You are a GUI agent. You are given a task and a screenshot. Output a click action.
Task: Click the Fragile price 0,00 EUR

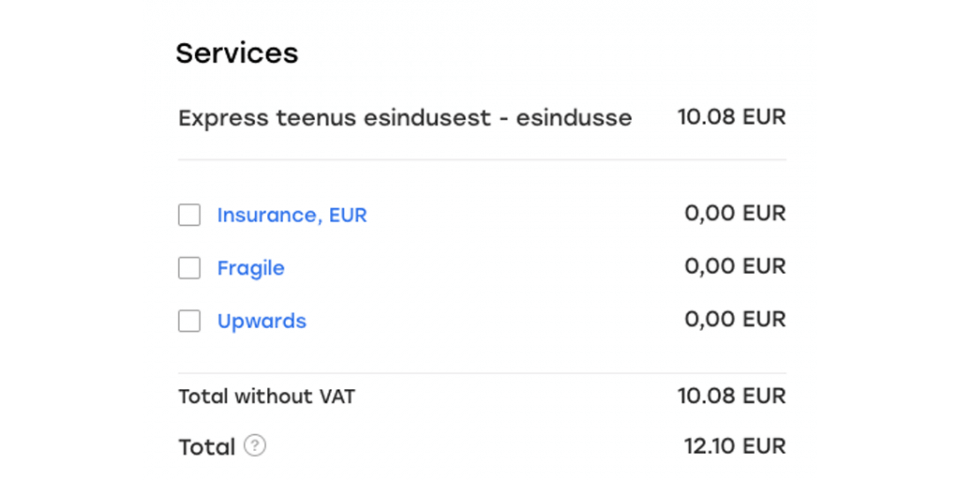(735, 266)
